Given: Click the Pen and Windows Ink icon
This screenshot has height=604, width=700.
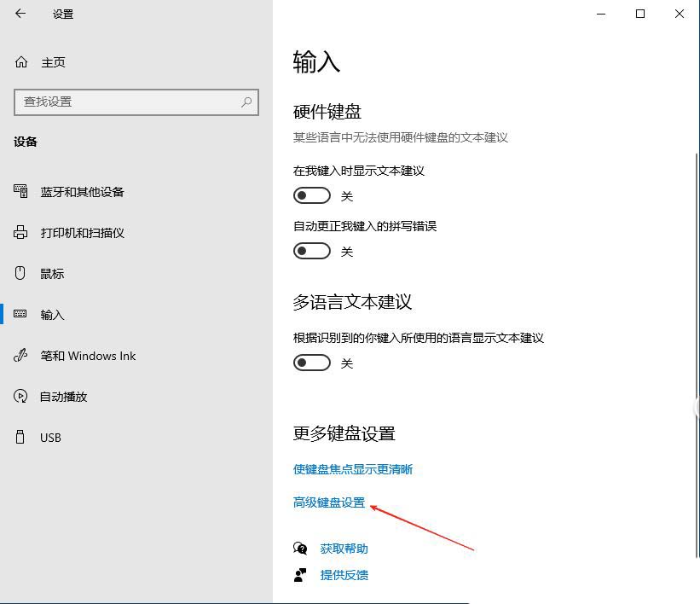Looking at the screenshot, I should point(21,356).
